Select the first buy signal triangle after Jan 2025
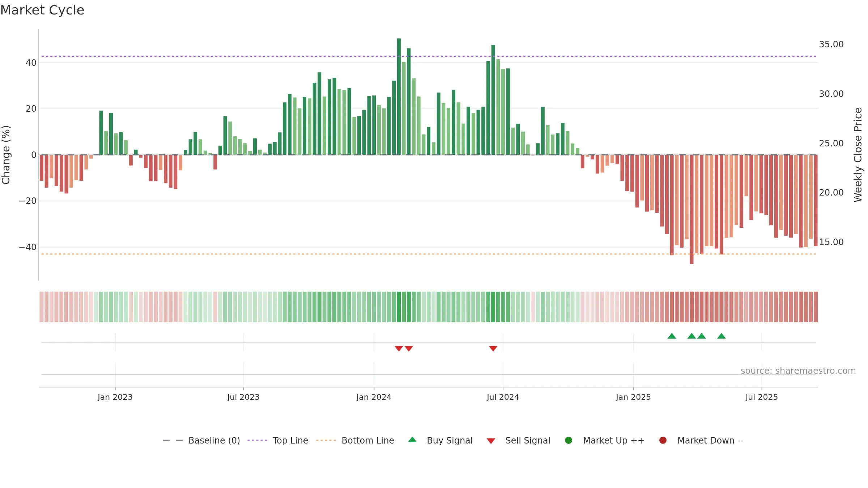Image resolution: width=868 pixels, height=488 pixels. pos(672,336)
